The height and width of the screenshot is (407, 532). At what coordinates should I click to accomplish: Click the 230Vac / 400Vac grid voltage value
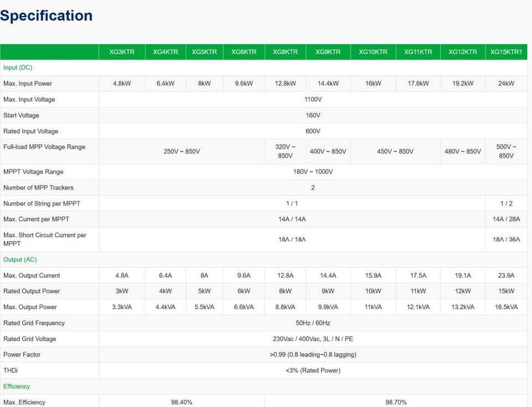pyautogui.click(x=313, y=339)
